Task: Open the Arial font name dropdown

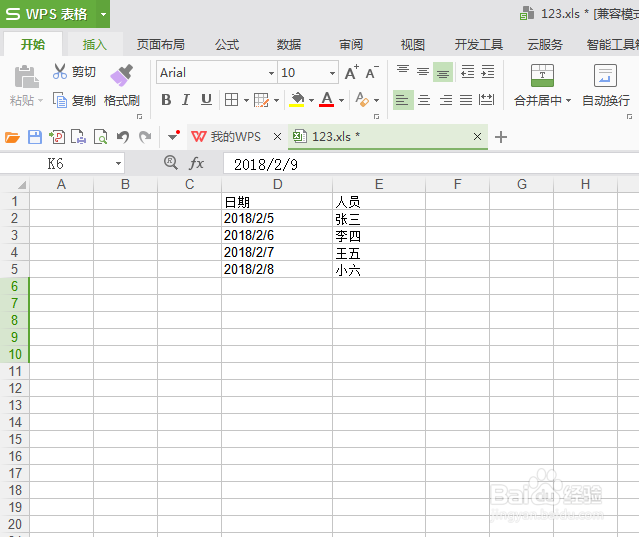Action: click(271, 73)
